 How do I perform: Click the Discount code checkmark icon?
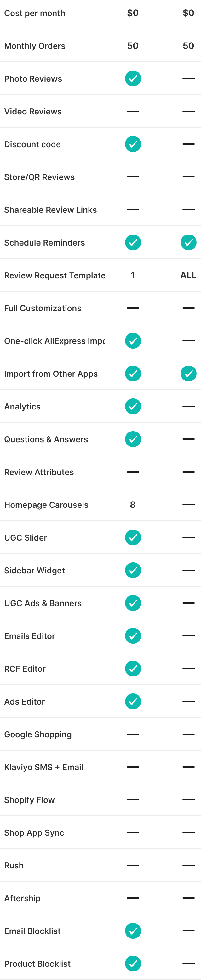point(133,144)
